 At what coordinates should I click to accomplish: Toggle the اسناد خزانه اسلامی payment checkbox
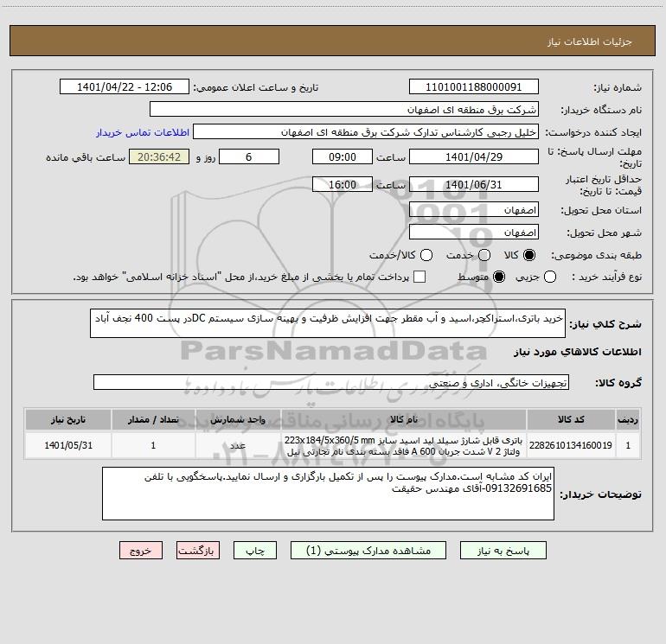[x=419, y=277]
